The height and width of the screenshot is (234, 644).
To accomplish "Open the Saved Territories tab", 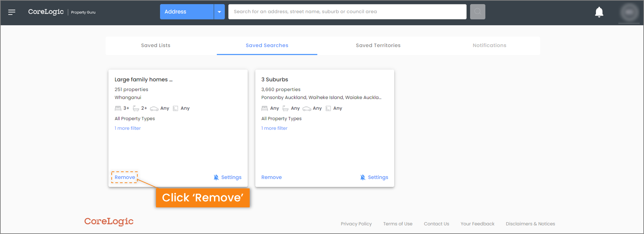I will [x=378, y=45].
